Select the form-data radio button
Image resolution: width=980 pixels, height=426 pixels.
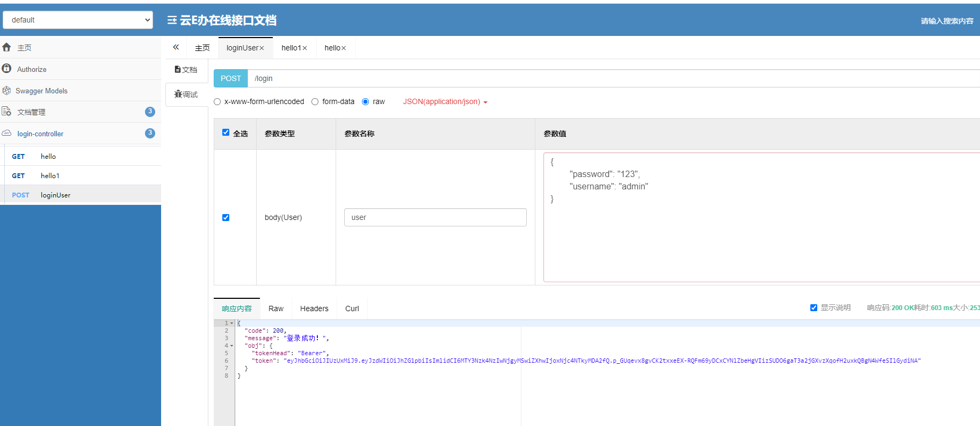315,102
